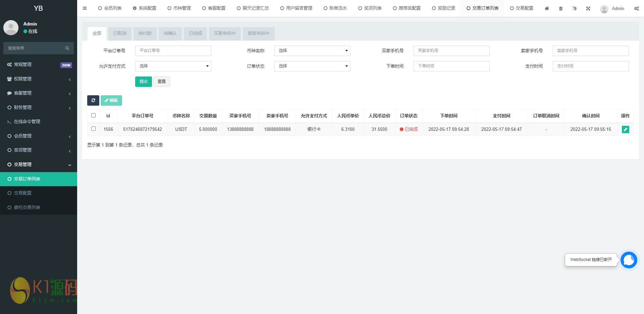Open 系统配置 top tab
644x314 pixels.
[145, 8]
